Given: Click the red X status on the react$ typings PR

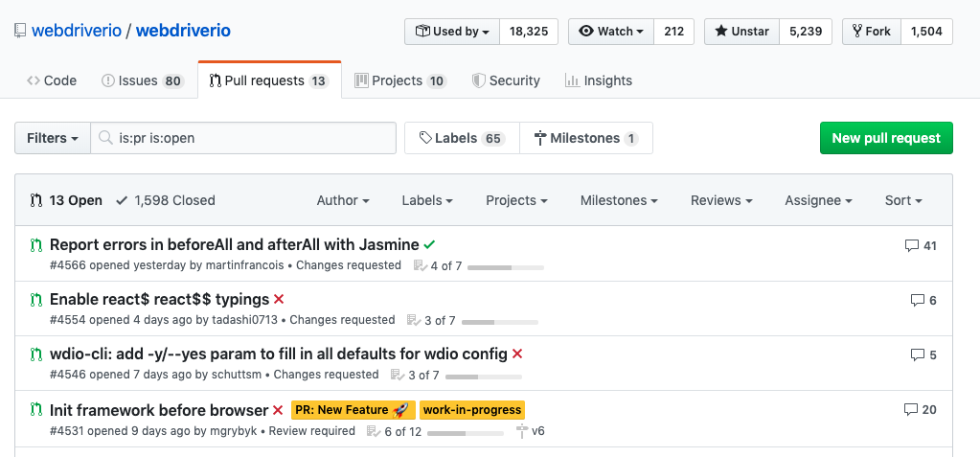Looking at the screenshot, I should click(x=279, y=299).
